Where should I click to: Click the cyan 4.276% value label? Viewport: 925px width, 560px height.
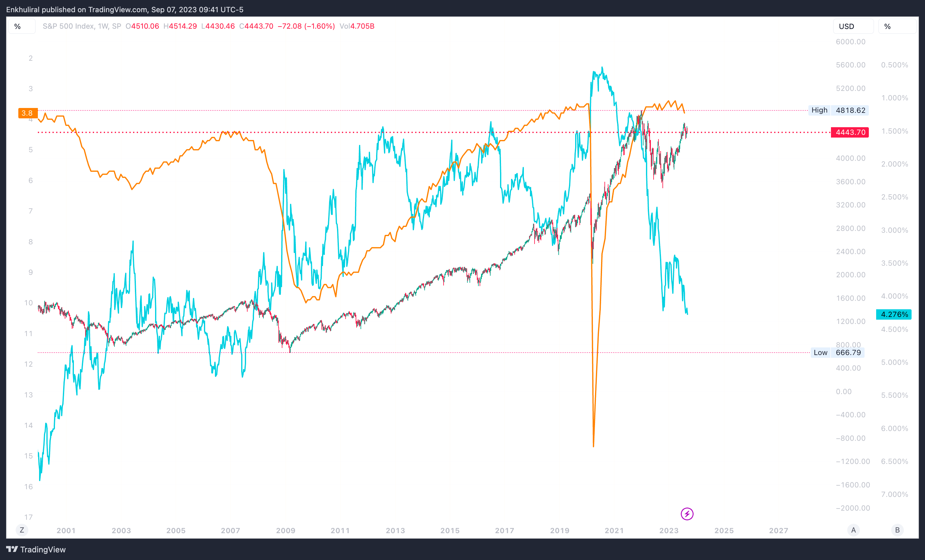coord(894,314)
